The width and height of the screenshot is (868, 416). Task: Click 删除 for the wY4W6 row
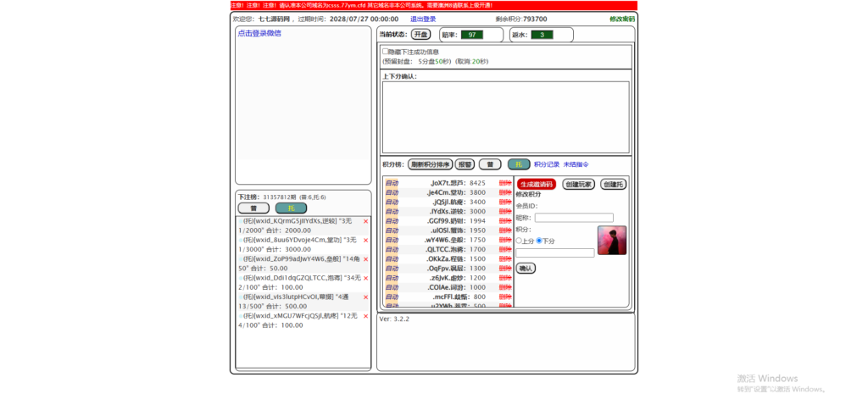click(x=505, y=240)
